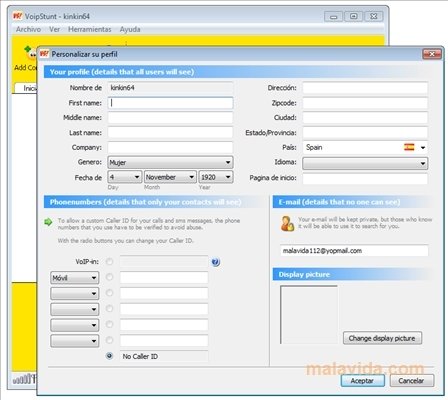Click the Aceptar button
The image size is (448, 400).
(x=363, y=381)
